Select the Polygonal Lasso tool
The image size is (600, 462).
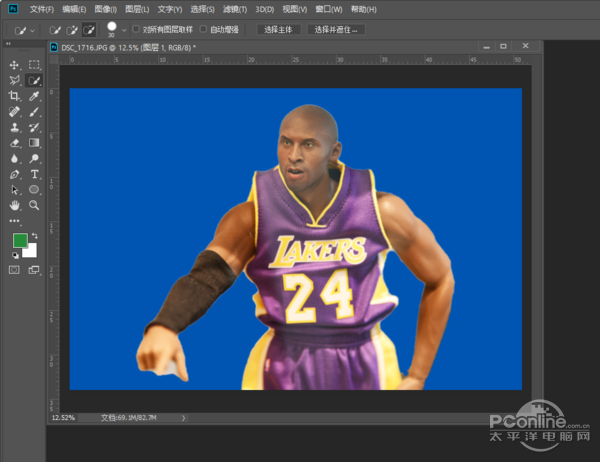(x=14, y=80)
